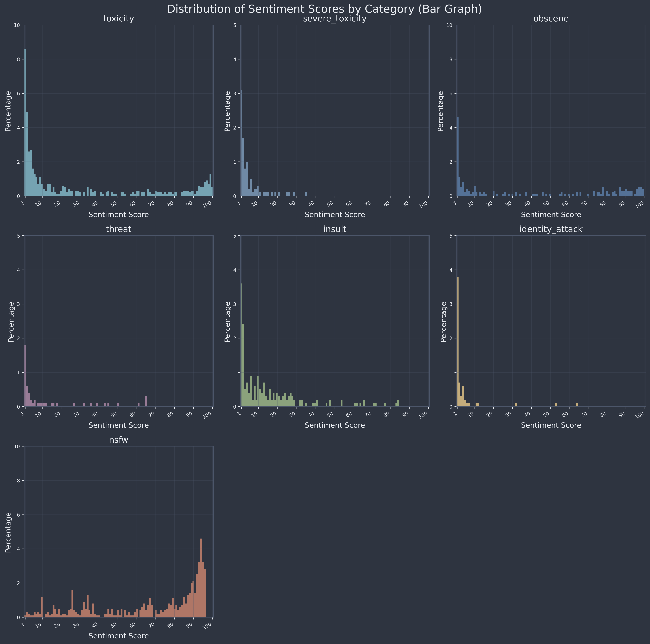650x644 pixels.
Task: Click the identity_attack bar near score 32
Action: click(516, 405)
